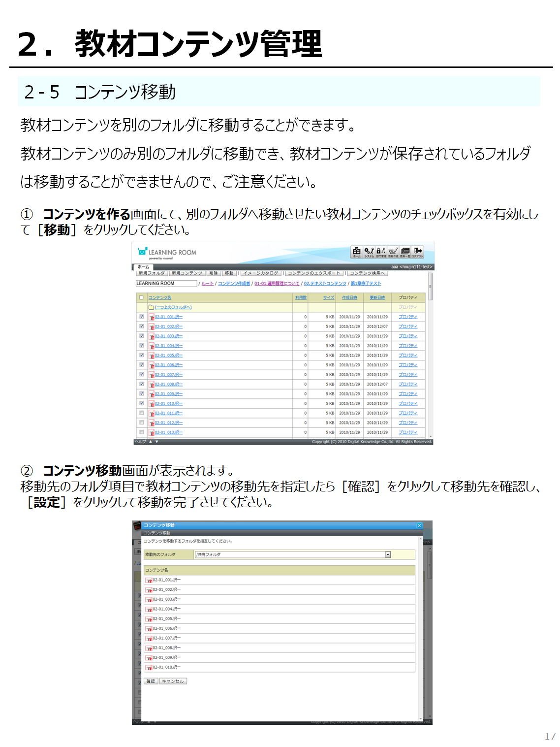Click the 部門管理 lock icon
The image size is (560, 747).
381,252
